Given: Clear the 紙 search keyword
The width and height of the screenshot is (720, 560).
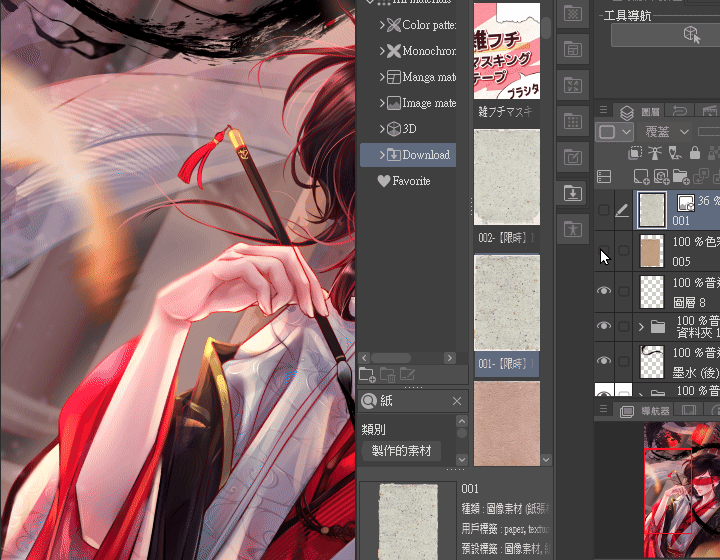Looking at the screenshot, I should [x=457, y=401].
